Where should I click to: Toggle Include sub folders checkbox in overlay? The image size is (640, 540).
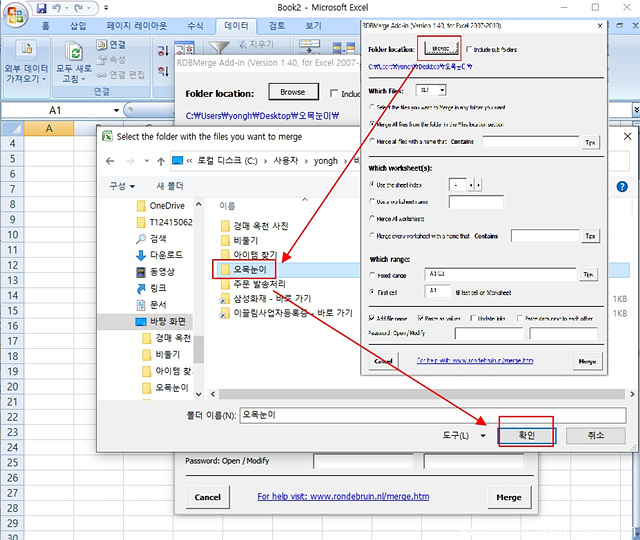point(469,49)
